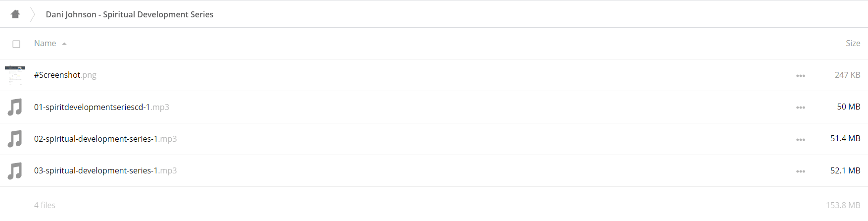Open the more-actions dots for 03-spiritual-development-series-1.mp3
This screenshot has width=868, height=221.
point(800,171)
